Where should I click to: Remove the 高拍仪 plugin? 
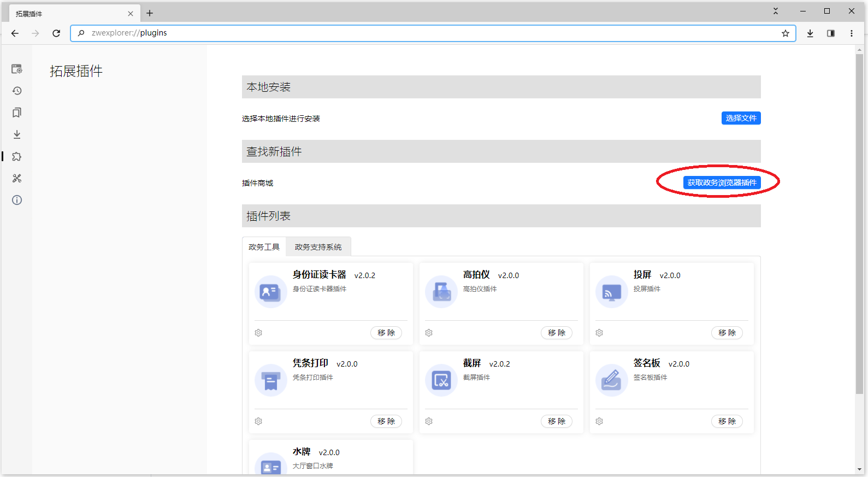tap(556, 333)
